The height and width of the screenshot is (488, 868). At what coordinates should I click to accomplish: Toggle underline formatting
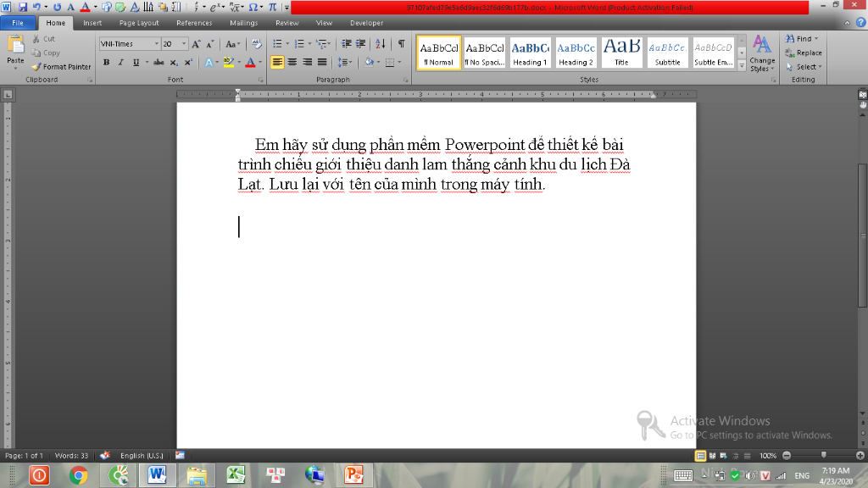(136, 63)
